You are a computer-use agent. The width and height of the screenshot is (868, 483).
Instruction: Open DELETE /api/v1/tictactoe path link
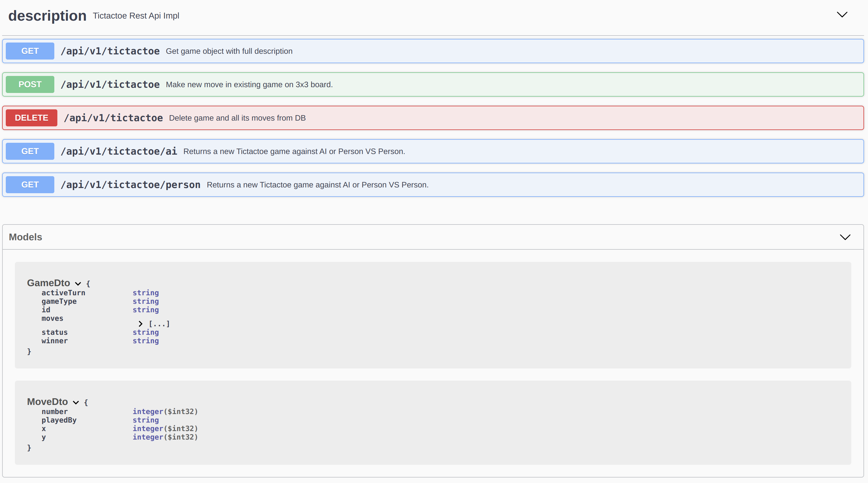click(113, 118)
